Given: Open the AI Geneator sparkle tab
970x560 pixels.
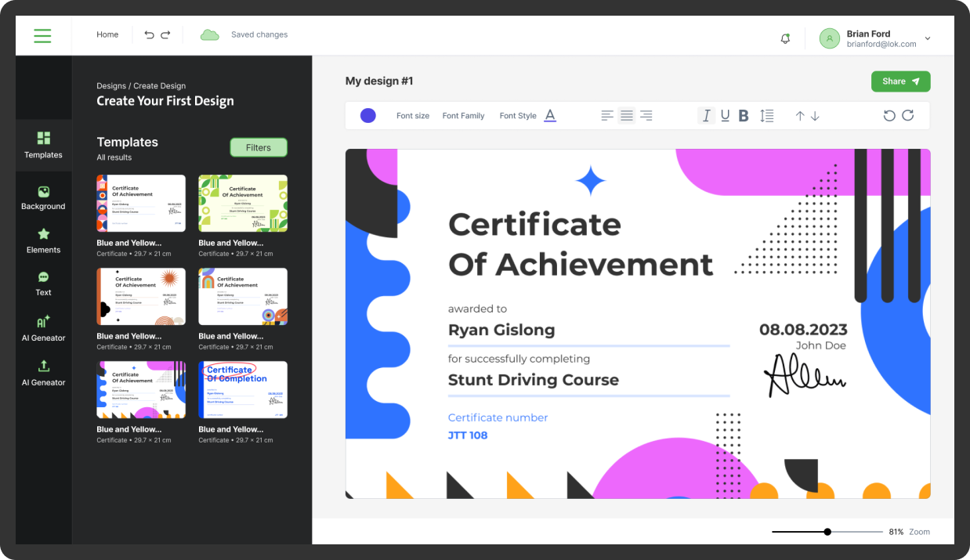Looking at the screenshot, I should point(43,328).
